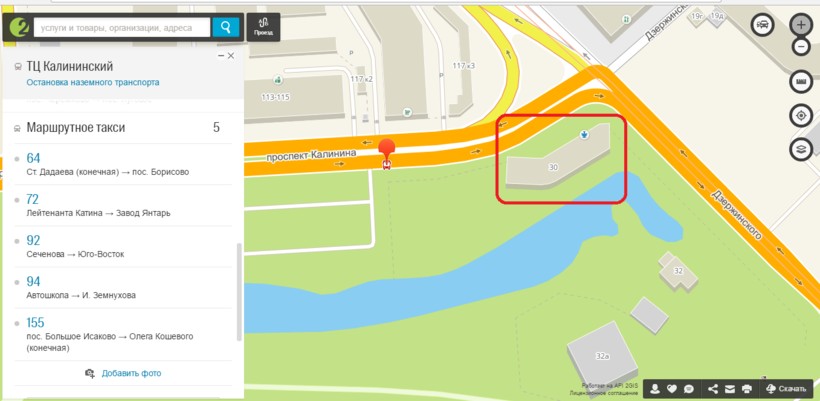Open the map layers switcher

801,150
